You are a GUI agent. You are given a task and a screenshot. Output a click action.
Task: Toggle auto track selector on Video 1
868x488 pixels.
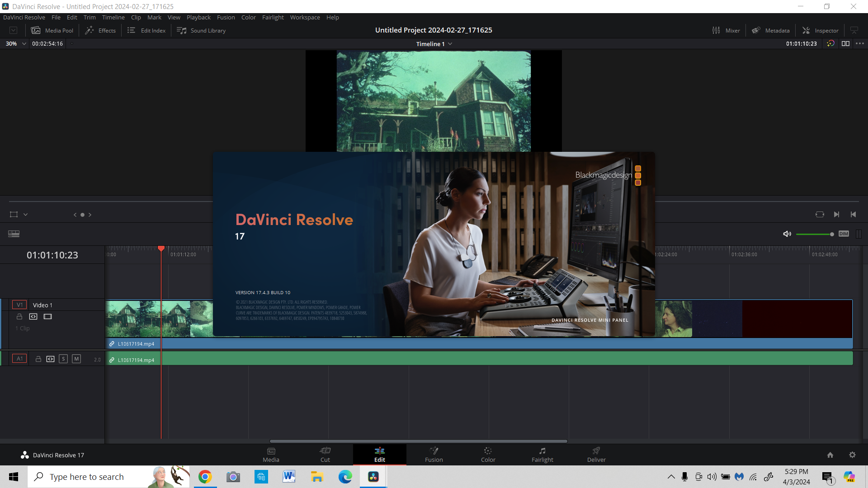33,317
